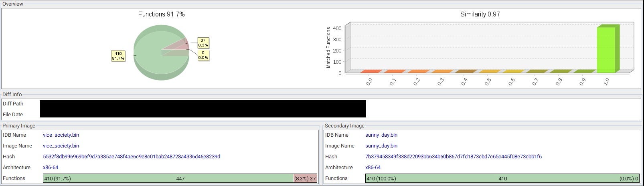This screenshot has height=186, width=644.
Task: Click the Secondary IDB Name value sunny_day.bin
Action: point(381,135)
